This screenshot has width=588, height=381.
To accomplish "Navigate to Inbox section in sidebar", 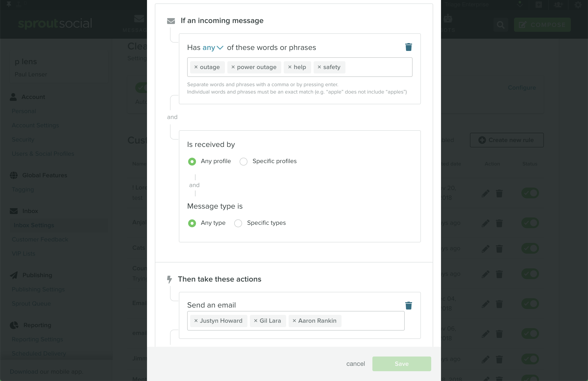I will point(30,211).
